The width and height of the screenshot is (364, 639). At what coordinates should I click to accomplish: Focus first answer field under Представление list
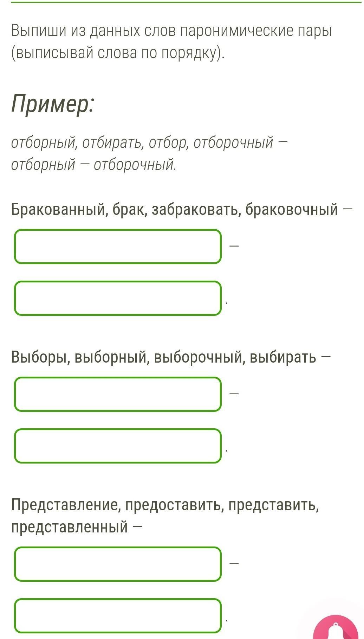[x=118, y=564]
